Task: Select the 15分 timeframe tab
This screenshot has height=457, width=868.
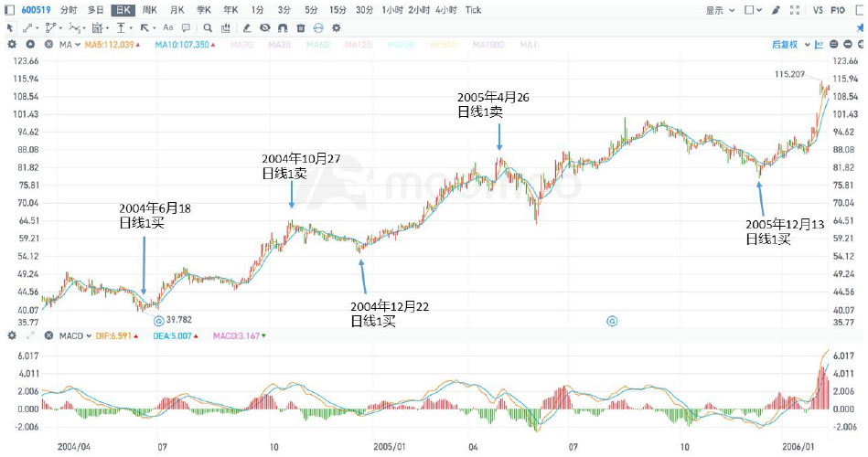Action: (x=338, y=10)
